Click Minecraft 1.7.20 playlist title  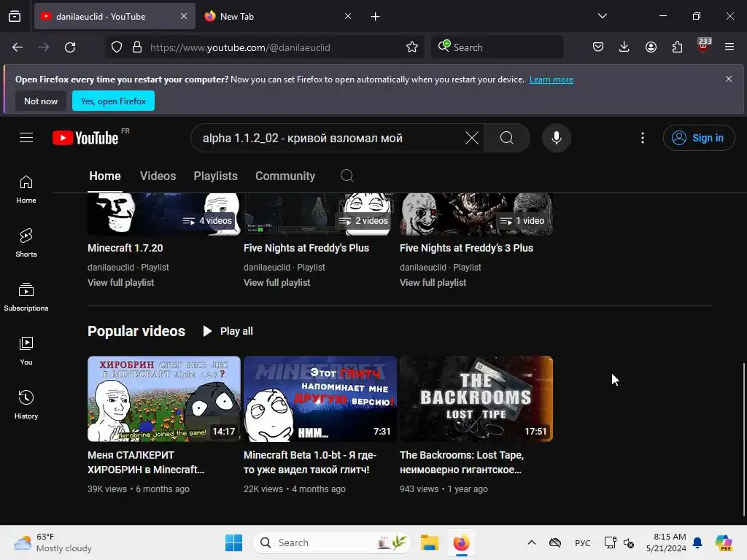[125, 248]
